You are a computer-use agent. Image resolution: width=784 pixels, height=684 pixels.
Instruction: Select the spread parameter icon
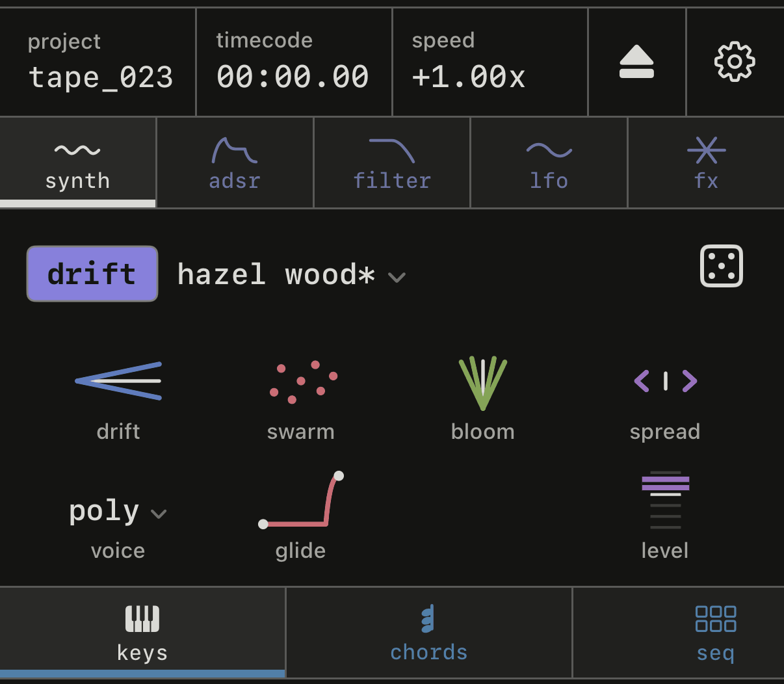pyautogui.click(x=665, y=381)
